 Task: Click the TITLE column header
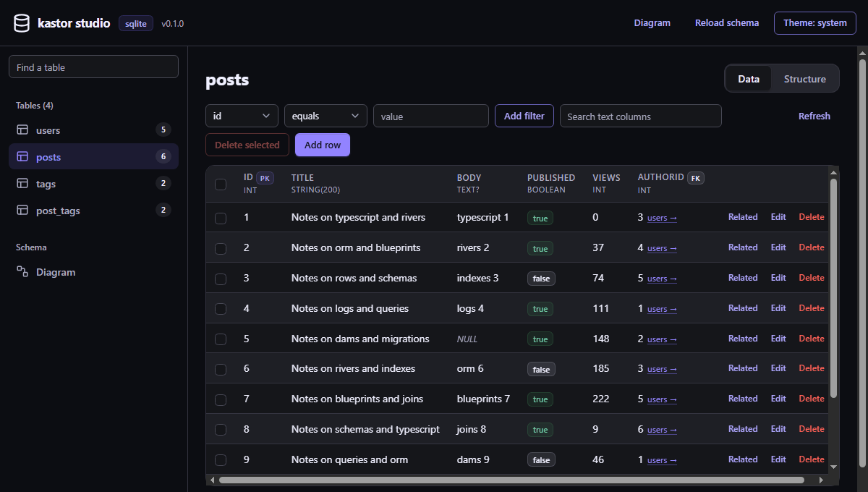[302, 178]
